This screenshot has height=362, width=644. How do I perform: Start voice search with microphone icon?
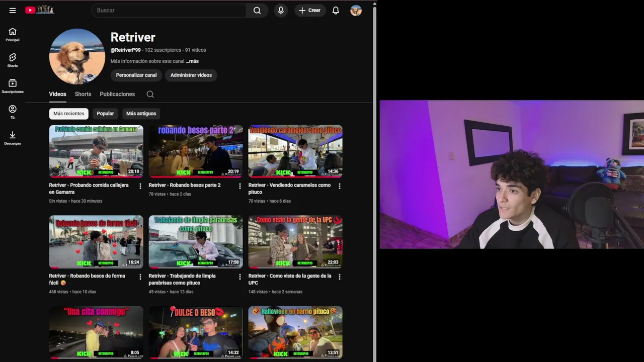pyautogui.click(x=281, y=10)
